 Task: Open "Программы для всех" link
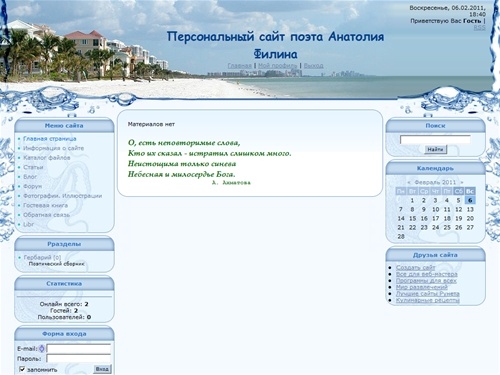[426, 281]
